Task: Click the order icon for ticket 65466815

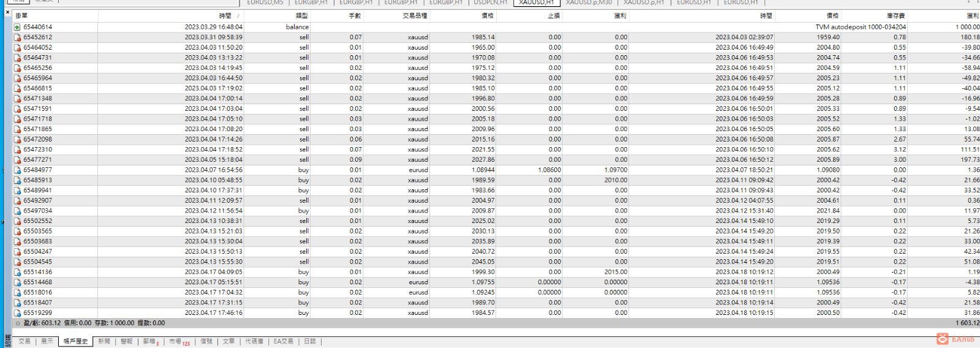Action: tap(18, 88)
